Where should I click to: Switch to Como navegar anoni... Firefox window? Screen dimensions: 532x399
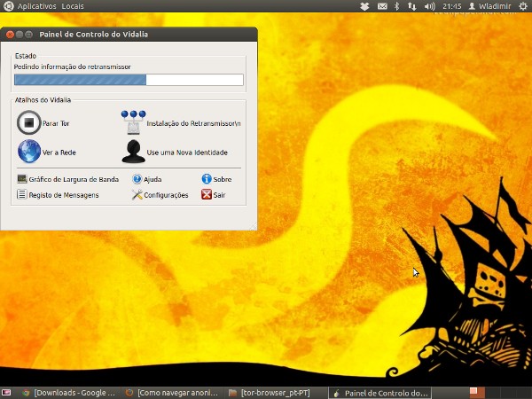tap(172, 393)
